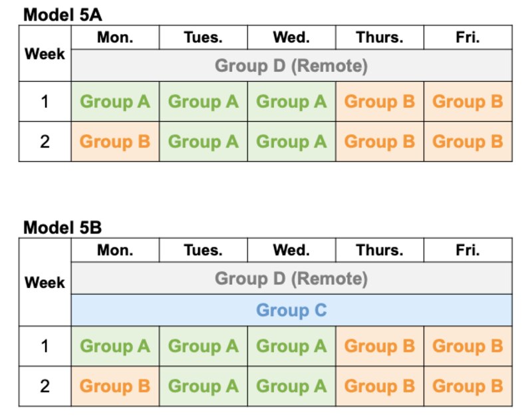This screenshot has height=419, width=532.
Task: Click Model 5A week 1 Friday Group B cell
Action: click(467, 102)
